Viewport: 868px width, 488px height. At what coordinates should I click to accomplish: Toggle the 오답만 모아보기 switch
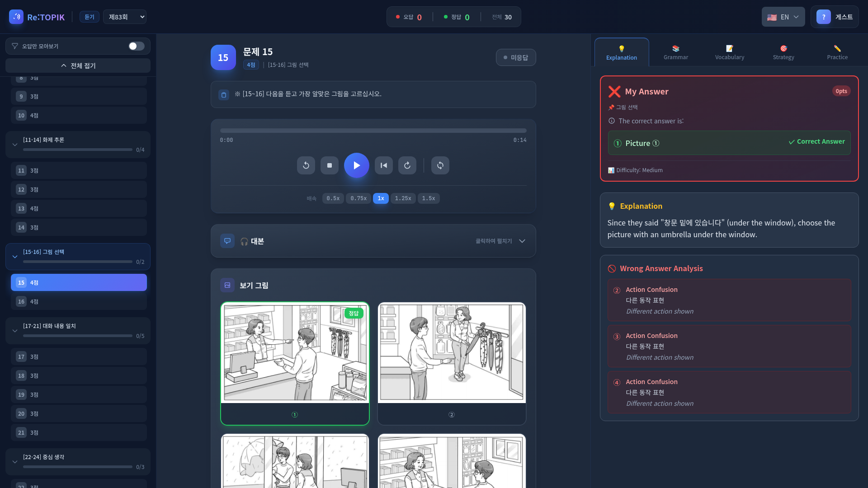(136, 46)
